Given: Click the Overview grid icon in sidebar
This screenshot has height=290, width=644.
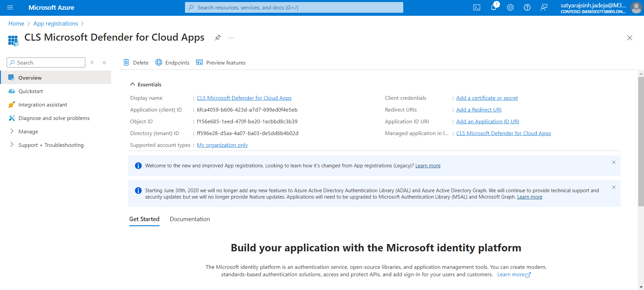Looking at the screenshot, I should (x=11, y=78).
